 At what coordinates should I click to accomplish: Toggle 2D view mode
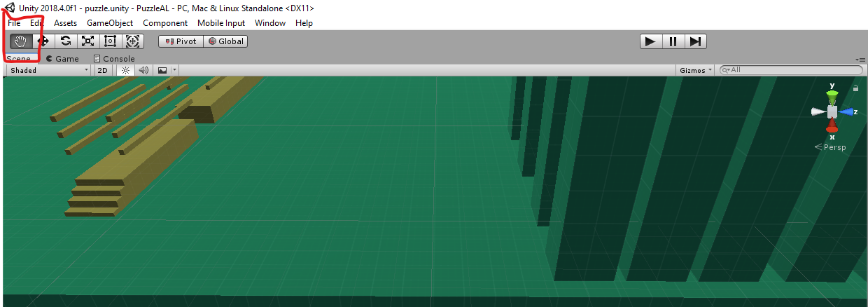tap(103, 70)
